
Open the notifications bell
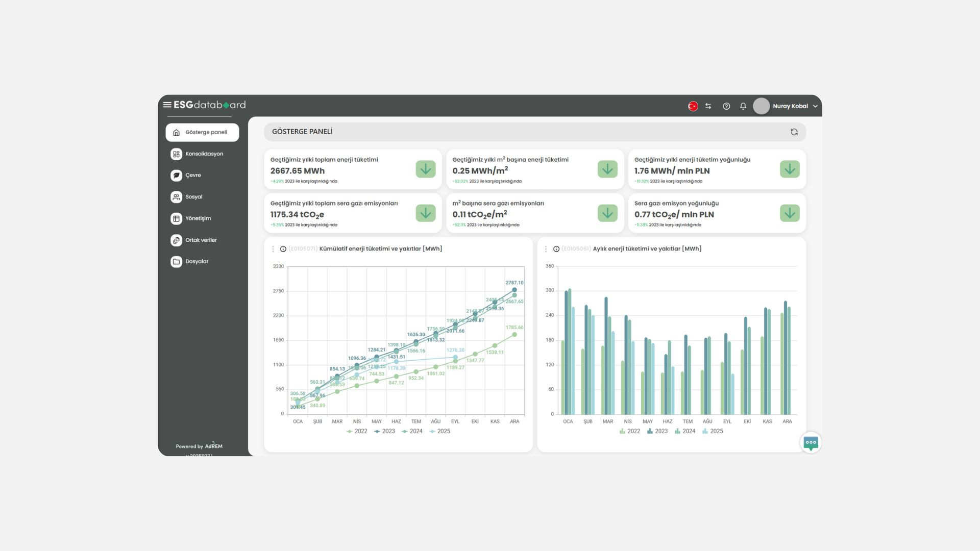click(743, 106)
